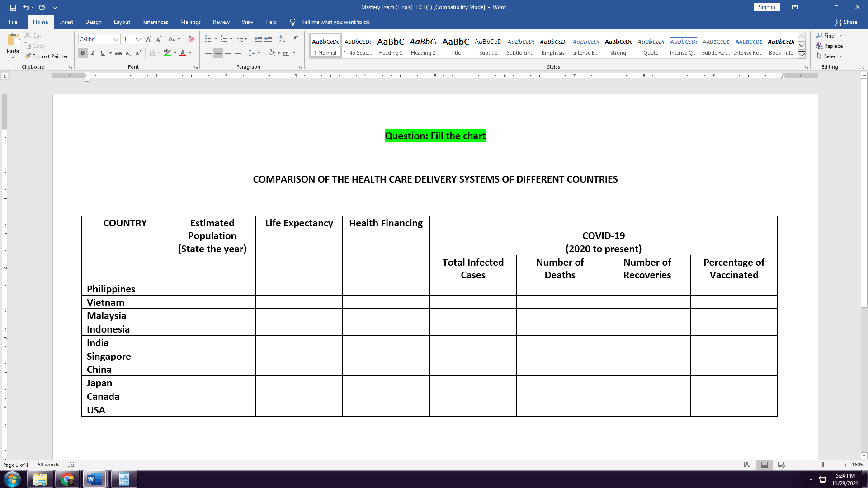Click the Sign in button
Image resolution: width=868 pixels, height=488 pixels.
[767, 7]
